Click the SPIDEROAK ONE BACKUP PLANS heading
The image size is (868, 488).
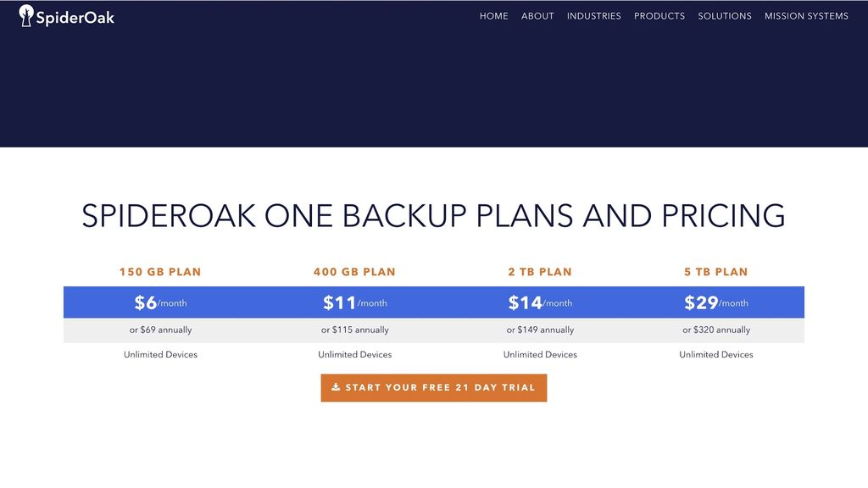[x=434, y=216]
